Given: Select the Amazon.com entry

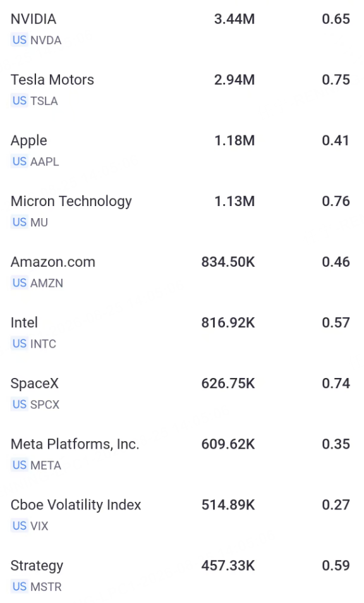Looking at the screenshot, I should pos(182,272).
